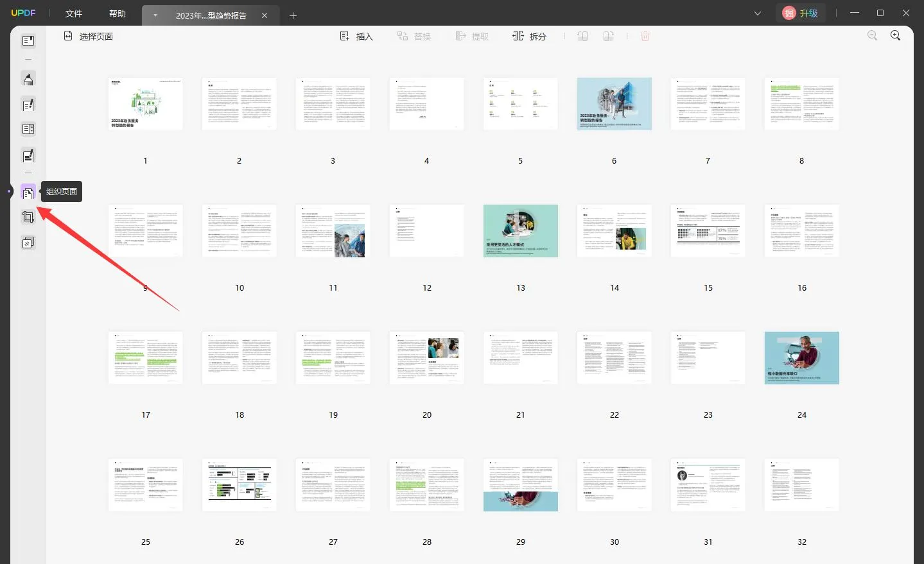Click the delete pages trash icon
The image size is (924, 564).
(645, 37)
